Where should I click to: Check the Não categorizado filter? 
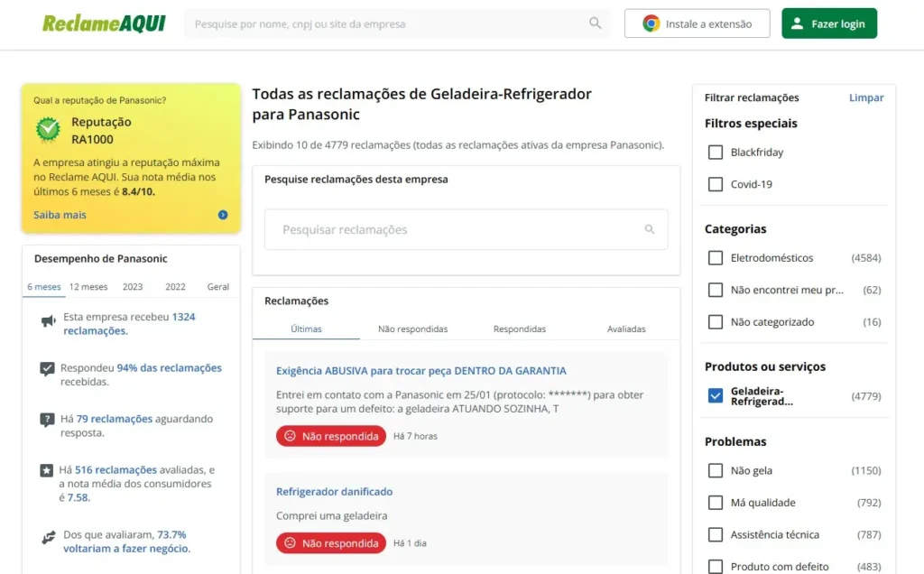[x=716, y=322]
